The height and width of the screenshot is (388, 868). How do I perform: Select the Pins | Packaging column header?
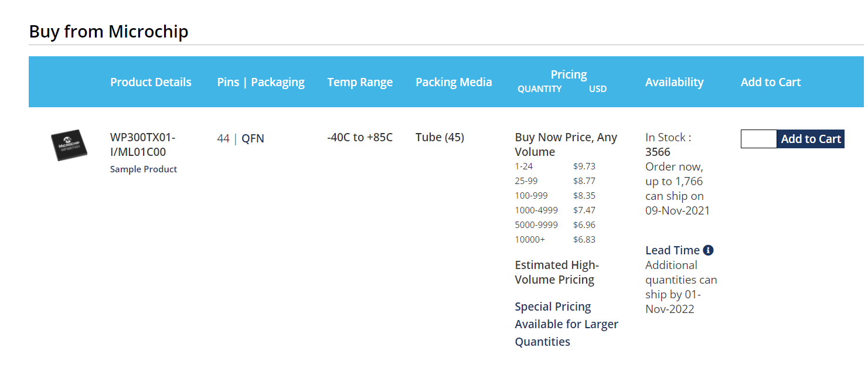[261, 82]
